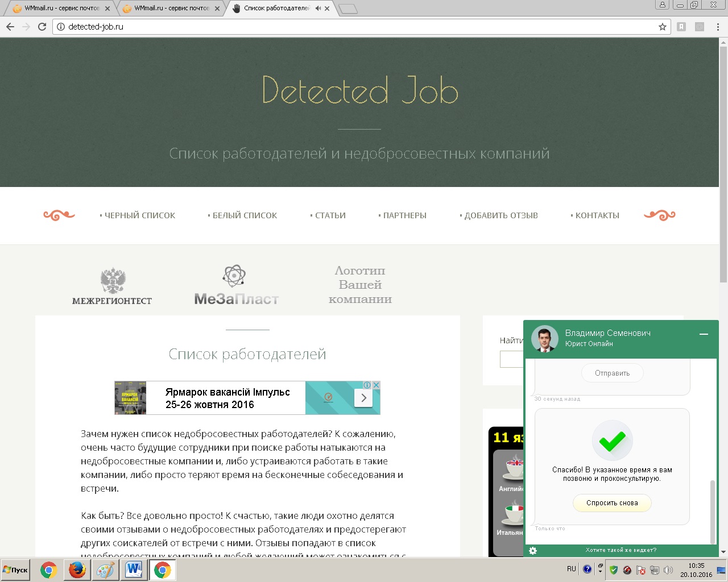This screenshot has width=728, height=582.
Task: Close the second WMmail.ru tab
Action: click(217, 9)
